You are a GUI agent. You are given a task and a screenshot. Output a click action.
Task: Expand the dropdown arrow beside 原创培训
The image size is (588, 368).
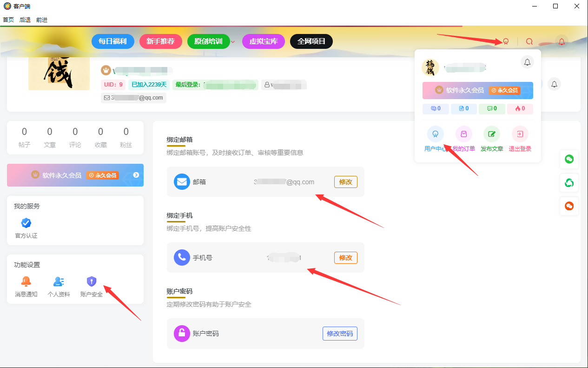coord(233,41)
